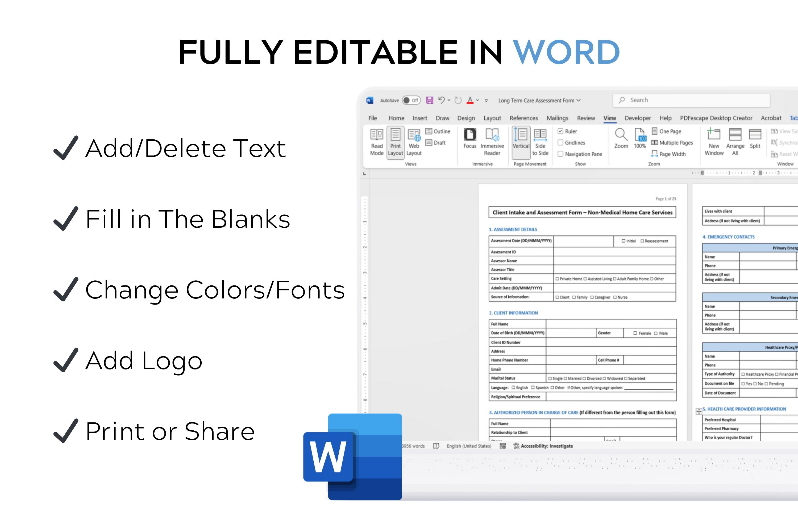Screen dimensions: 798x532
Task: Check the Caregiver source box
Action: 592,297
